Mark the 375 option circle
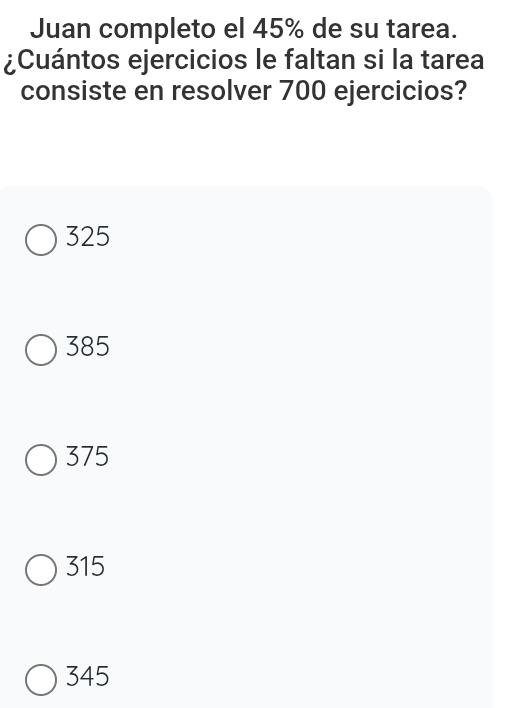 point(41,460)
